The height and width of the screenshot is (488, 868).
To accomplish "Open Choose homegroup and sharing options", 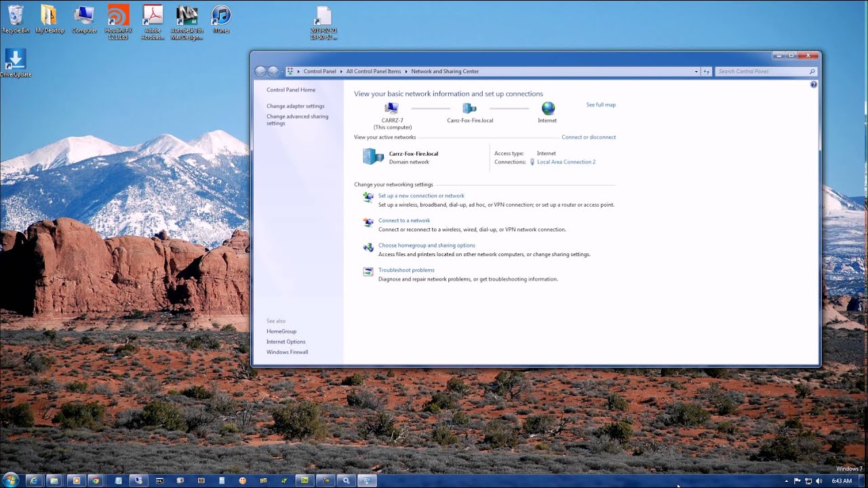I will (427, 245).
